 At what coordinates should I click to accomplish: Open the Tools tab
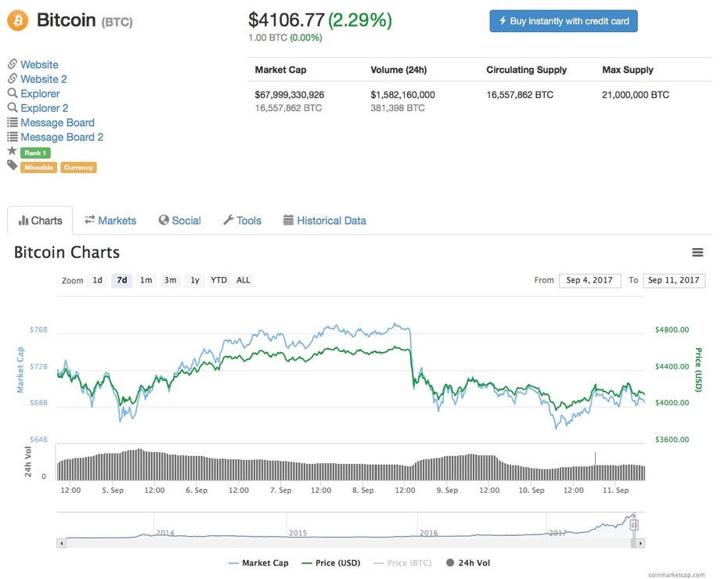pos(243,221)
